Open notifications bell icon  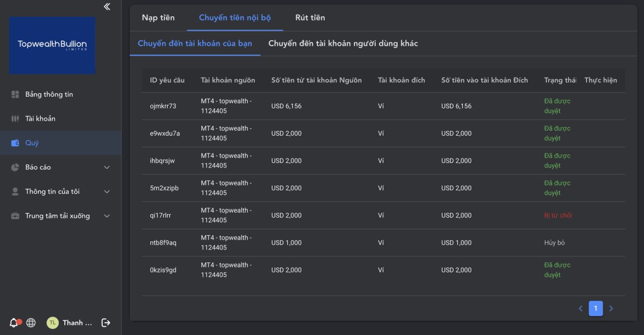coord(14,323)
